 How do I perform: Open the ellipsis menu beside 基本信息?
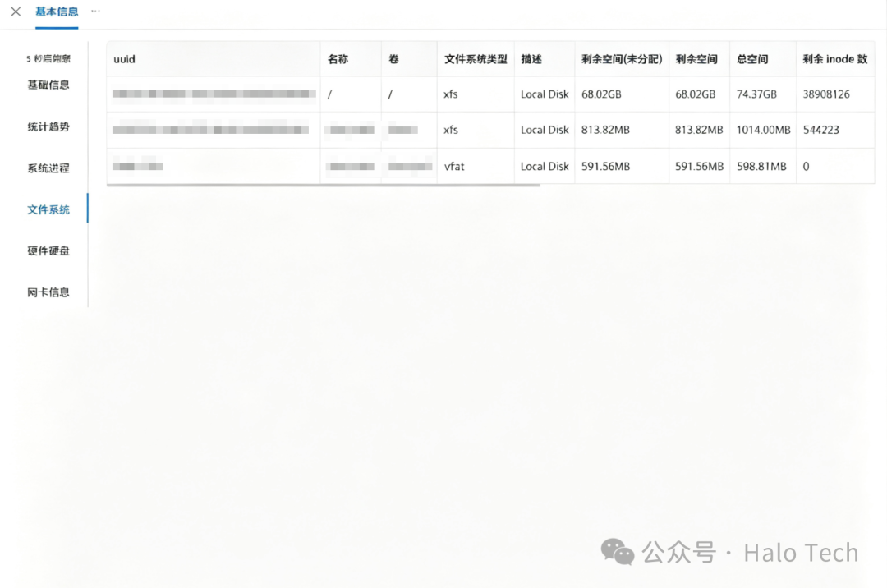pyautogui.click(x=95, y=11)
